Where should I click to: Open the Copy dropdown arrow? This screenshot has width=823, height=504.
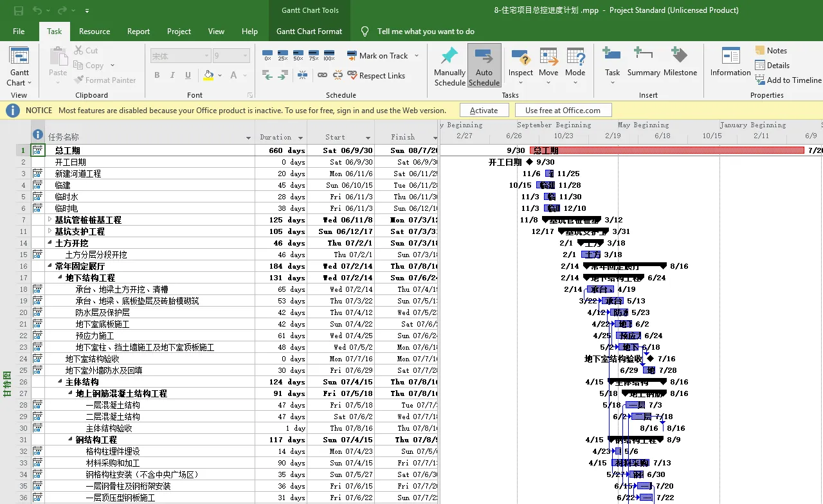pyautogui.click(x=113, y=65)
